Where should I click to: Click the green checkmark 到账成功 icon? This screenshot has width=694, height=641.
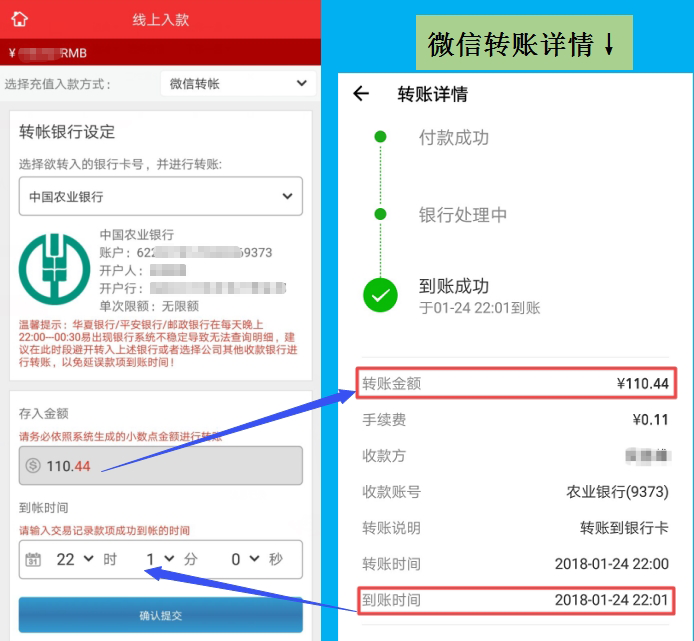coord(380,295)
